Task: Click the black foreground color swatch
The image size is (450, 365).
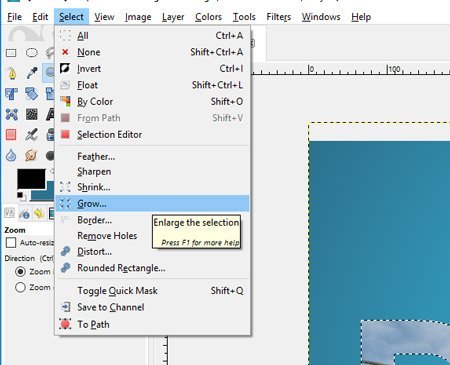Action: tap(31, 179)
